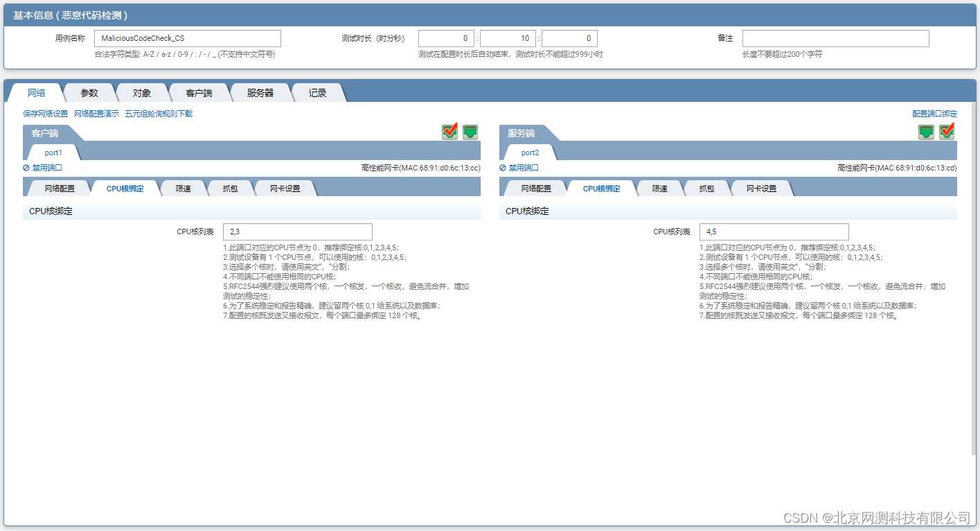Open 网卡设置 tab under port1
The height and width of the screenshot is (531, 980).
click(285, 189)
